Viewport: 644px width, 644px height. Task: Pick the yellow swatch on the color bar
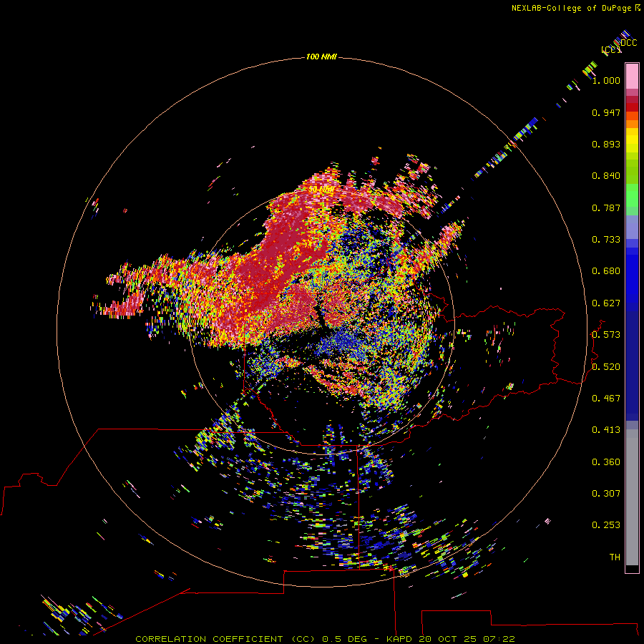pos(632,140)
